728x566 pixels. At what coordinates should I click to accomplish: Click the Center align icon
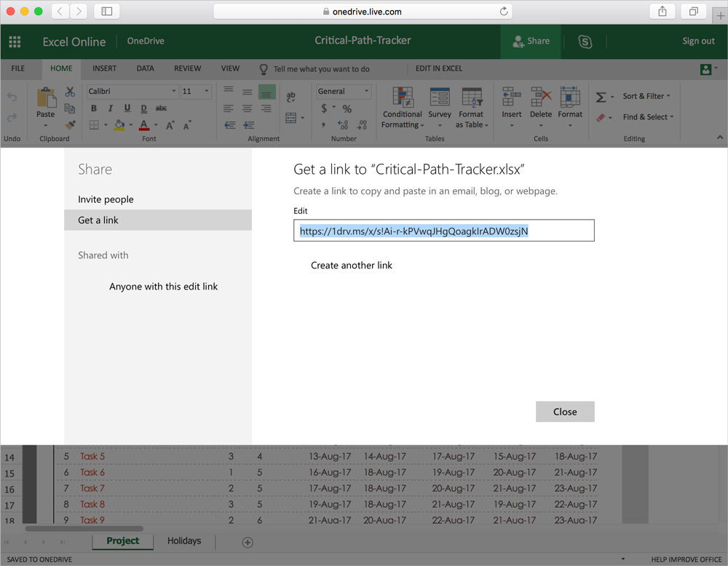click(247, 108)
